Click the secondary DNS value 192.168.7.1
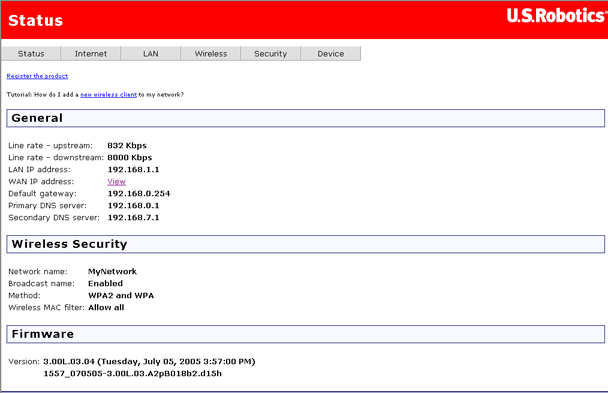Screen dimensions: 608x393 pyautogui.click(x=133, y=217)
